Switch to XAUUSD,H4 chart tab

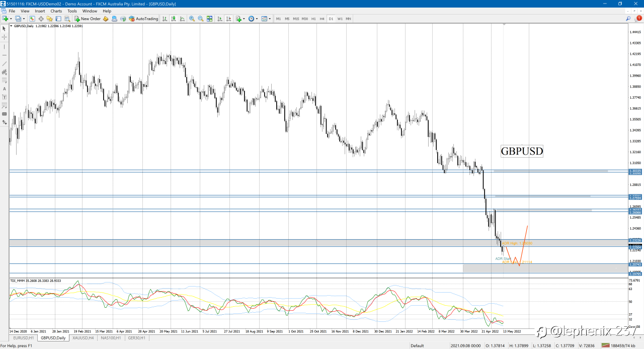coord(85,338)
